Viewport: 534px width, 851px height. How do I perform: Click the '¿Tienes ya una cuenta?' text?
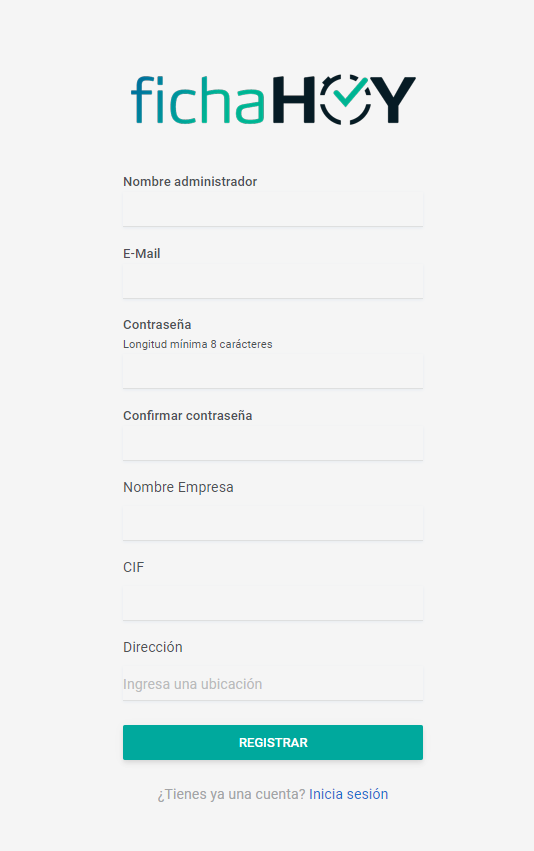pos(232,794)
